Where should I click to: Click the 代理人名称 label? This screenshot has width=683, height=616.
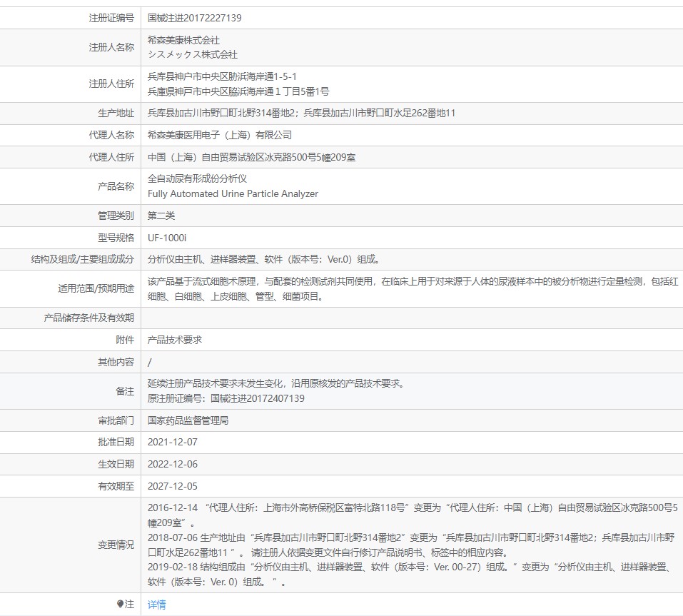coord(111,135)
